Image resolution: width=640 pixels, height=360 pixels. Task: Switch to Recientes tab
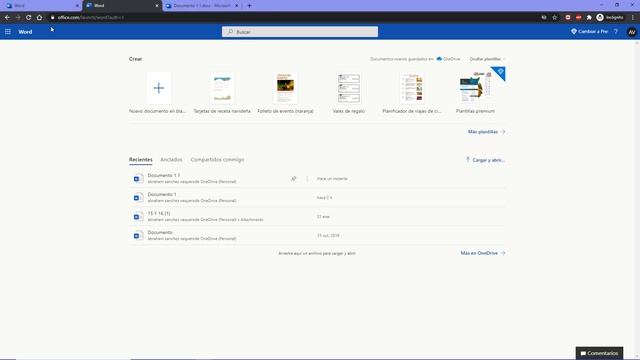[140, 160]
